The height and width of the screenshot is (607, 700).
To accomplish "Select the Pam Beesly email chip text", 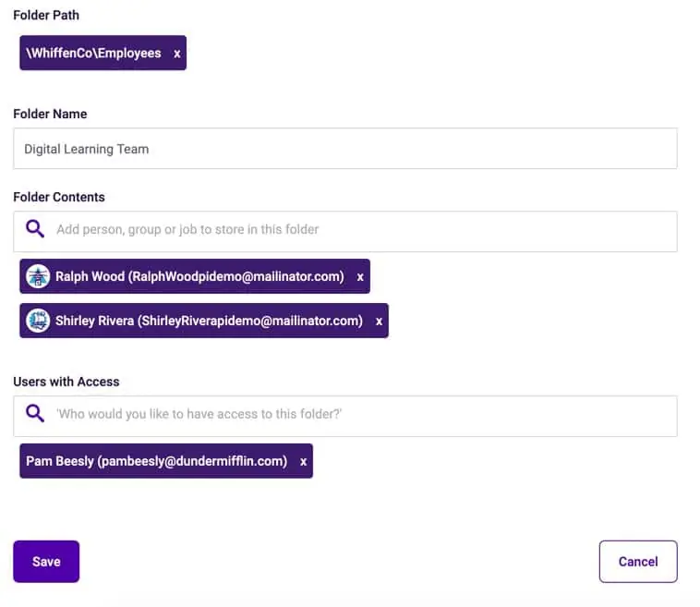I will coord(157,461).
